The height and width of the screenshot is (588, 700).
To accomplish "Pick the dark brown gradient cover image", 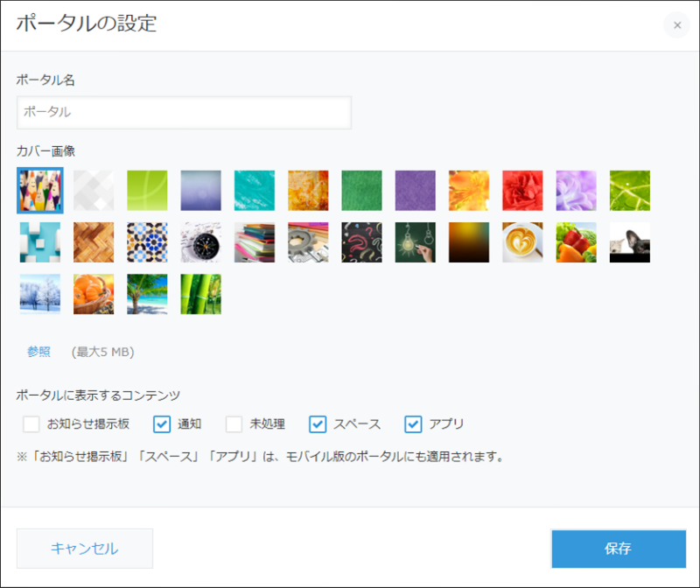I will click(x=469, y=242).
